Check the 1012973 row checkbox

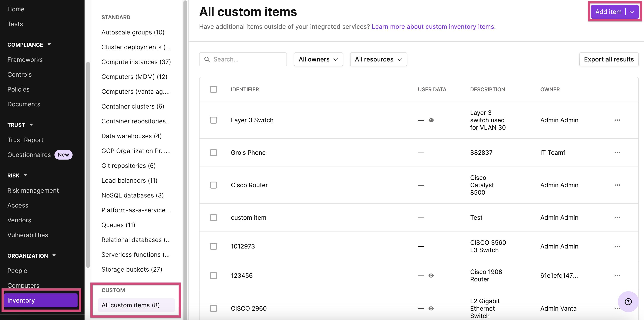point(213,247)
